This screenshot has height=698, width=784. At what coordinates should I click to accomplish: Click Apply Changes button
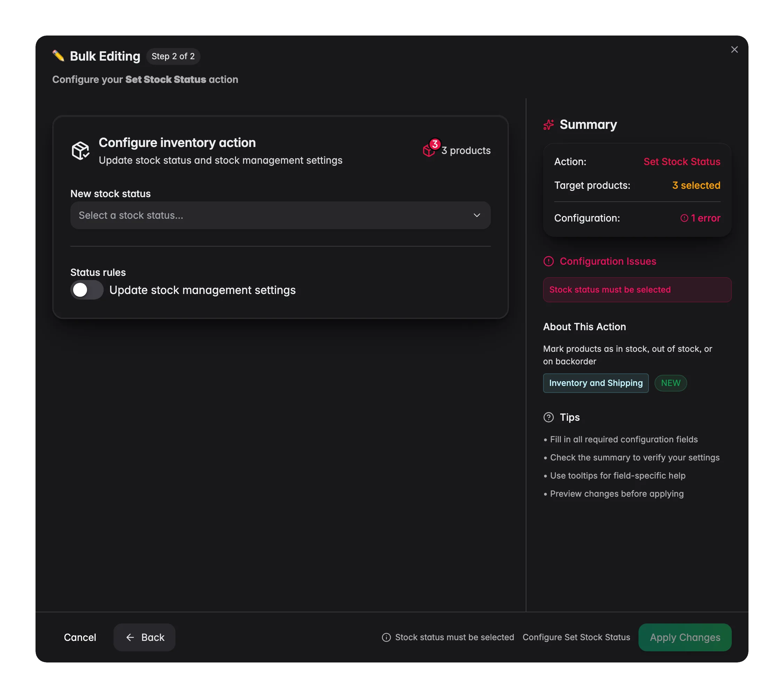[685, 637]
